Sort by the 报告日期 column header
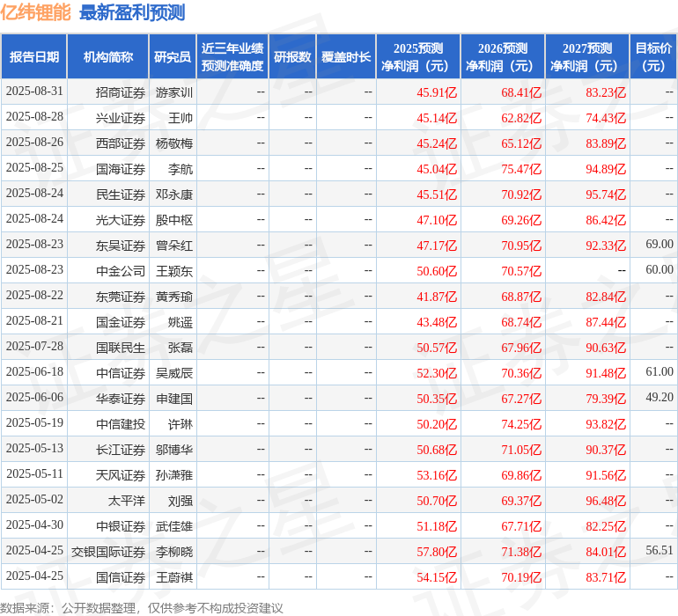The image size is (678, 616). (x=34, y=57)
